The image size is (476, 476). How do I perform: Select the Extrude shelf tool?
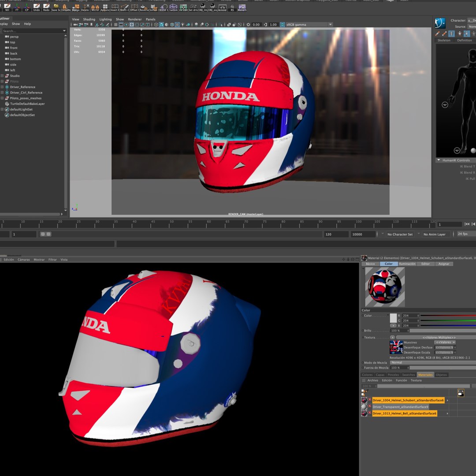66,7
